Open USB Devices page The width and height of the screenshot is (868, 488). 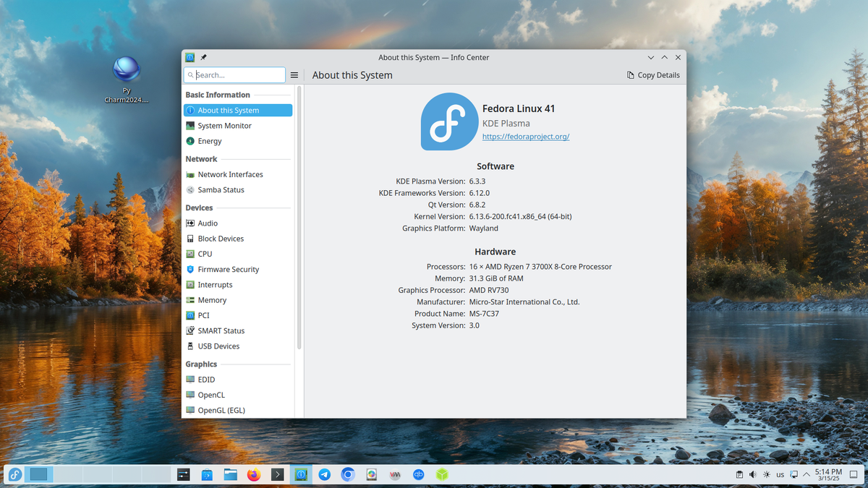pos(238,346)
